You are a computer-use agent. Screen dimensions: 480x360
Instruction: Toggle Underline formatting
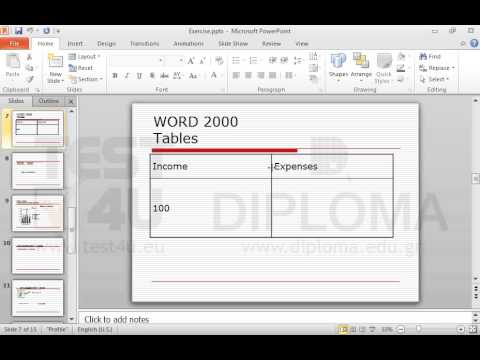(x=139, y=76)
